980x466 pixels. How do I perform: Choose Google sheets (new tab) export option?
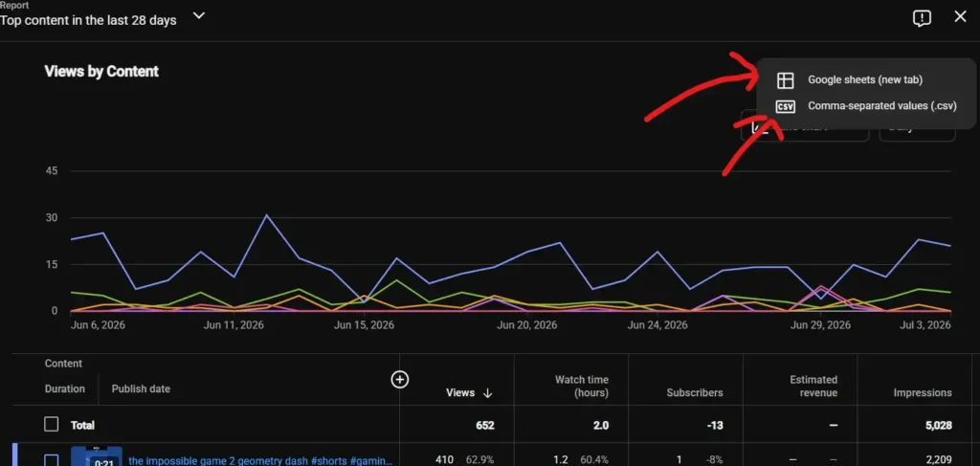[x=865, y=80]
